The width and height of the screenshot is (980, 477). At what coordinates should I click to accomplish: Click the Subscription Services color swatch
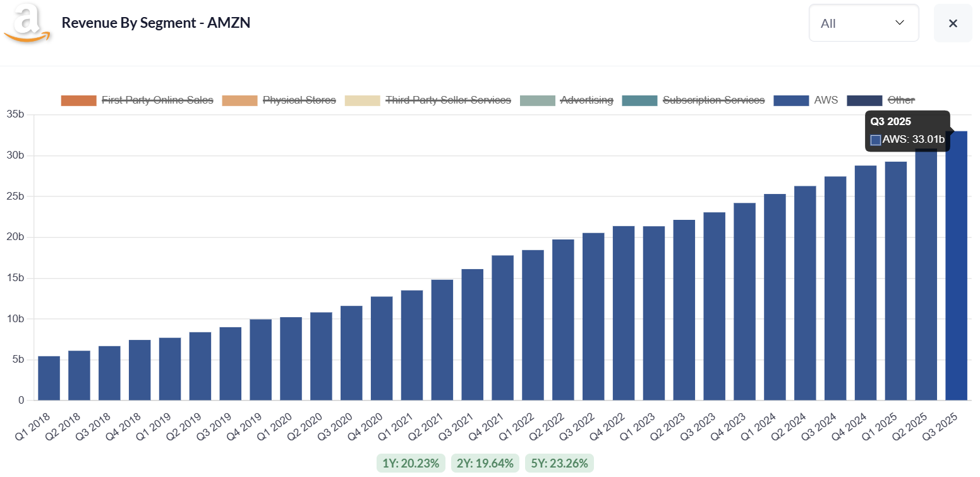point(639,100)
